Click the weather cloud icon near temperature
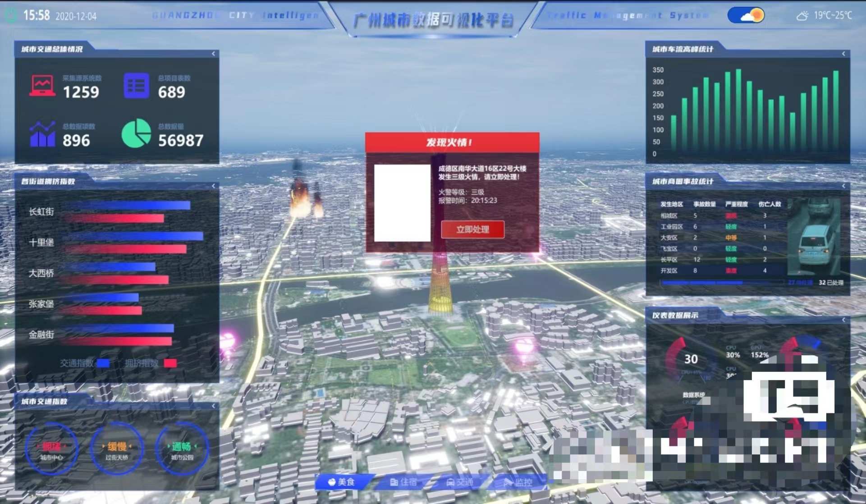The image size is (866, 504). coord(802,16)
